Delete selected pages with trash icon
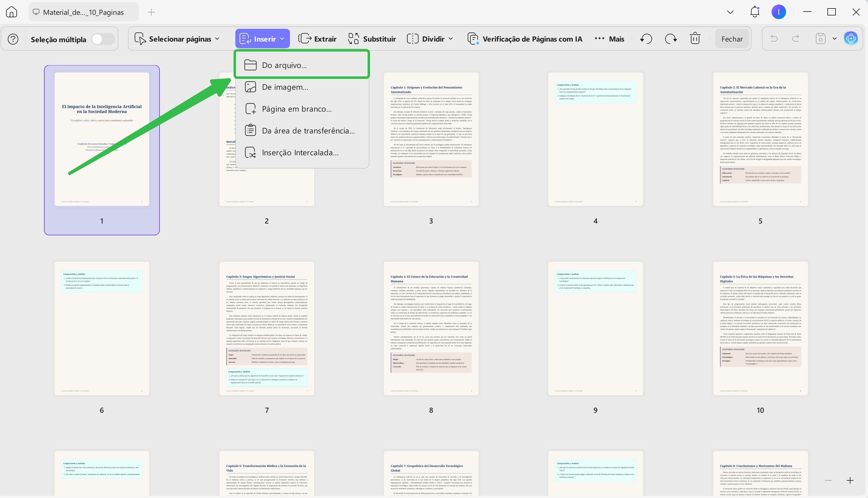The image size is (868, 498). [x=695, y=38]
